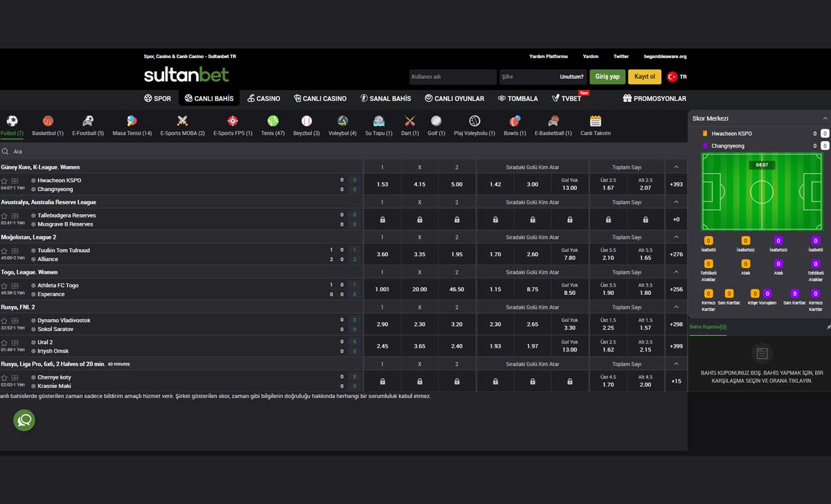Choose the E-Football icon
This screenshot has height=504, width=831.
coord(88,120)
